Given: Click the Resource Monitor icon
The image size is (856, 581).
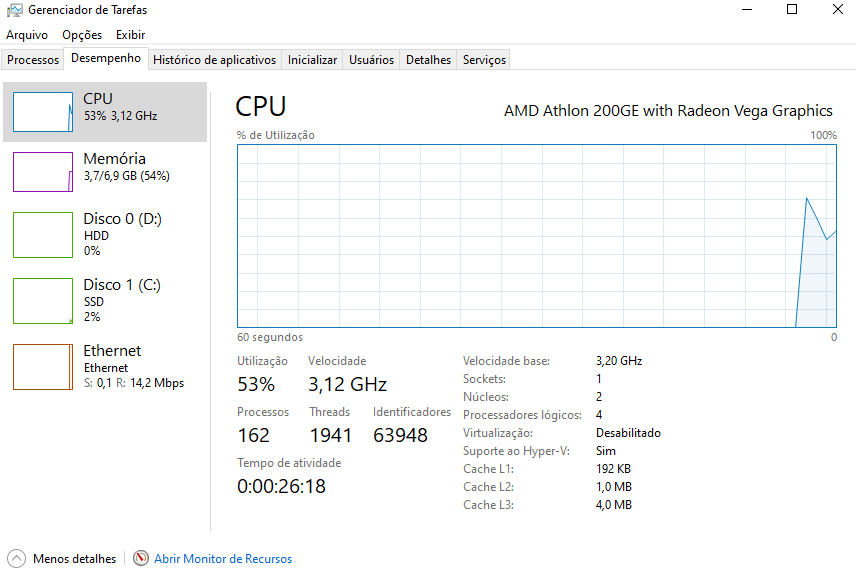Looking at the screenshot, I should (141, 558).
